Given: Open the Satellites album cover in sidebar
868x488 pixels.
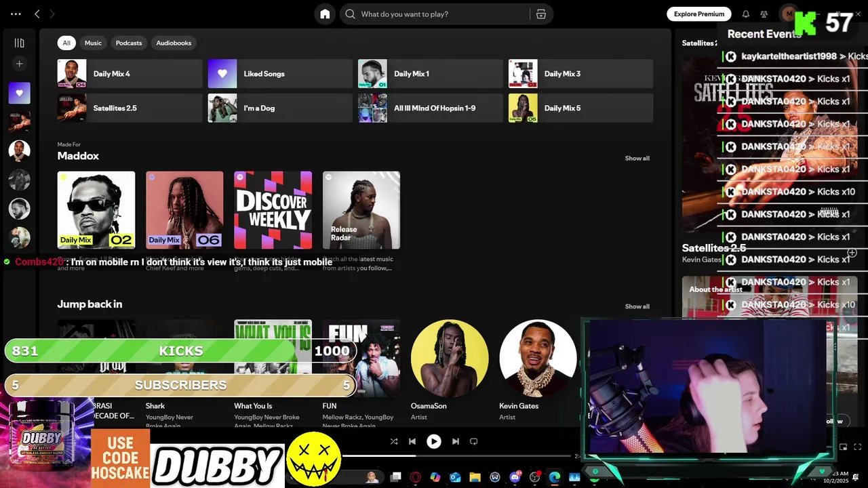Looking at the screenshot, I should click(x=19, y=122).
